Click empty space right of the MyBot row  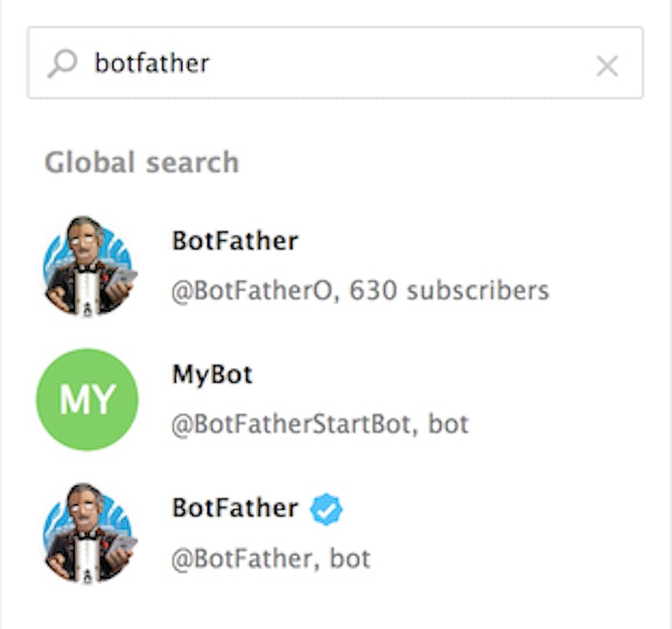(571, 399)
